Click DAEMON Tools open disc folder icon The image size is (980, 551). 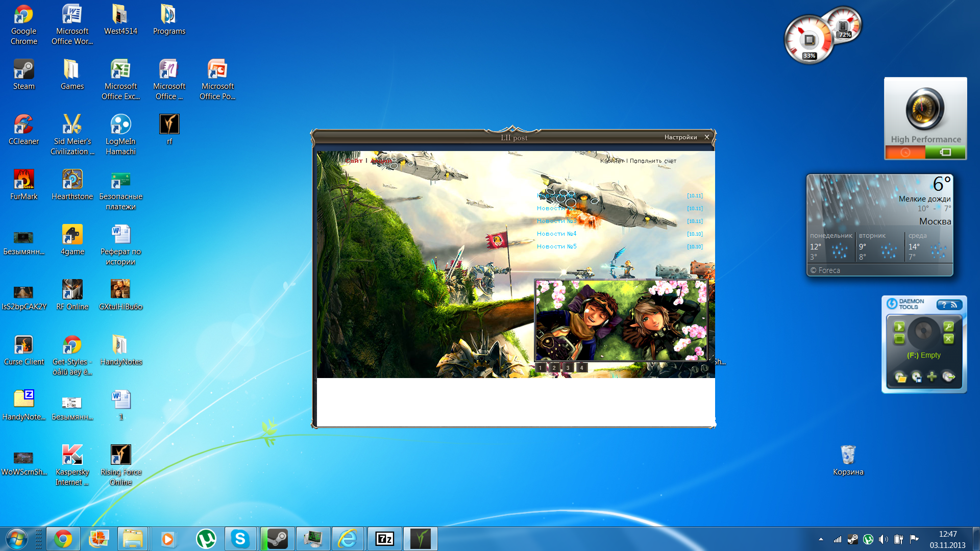pyautogui.click(x=900, y=377)
